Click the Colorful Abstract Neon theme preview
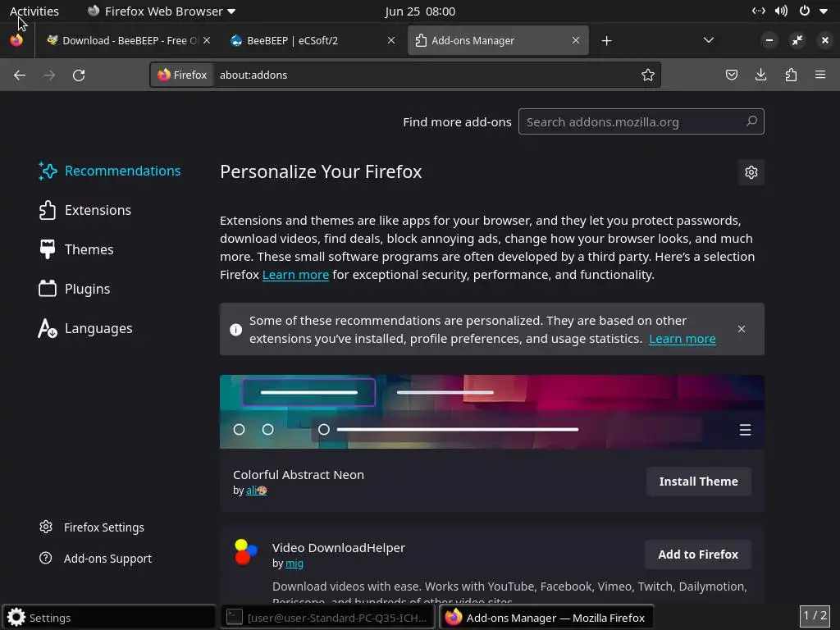The width and height of the screenshot is (840, 630). pos(492,412)
